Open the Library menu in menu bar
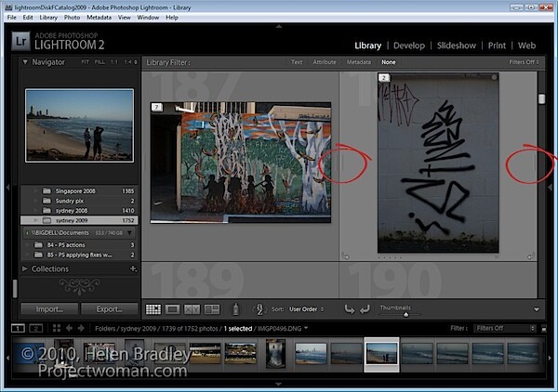Image resolution: width=558 pixels, height=392 pixels. pos(48,18)
